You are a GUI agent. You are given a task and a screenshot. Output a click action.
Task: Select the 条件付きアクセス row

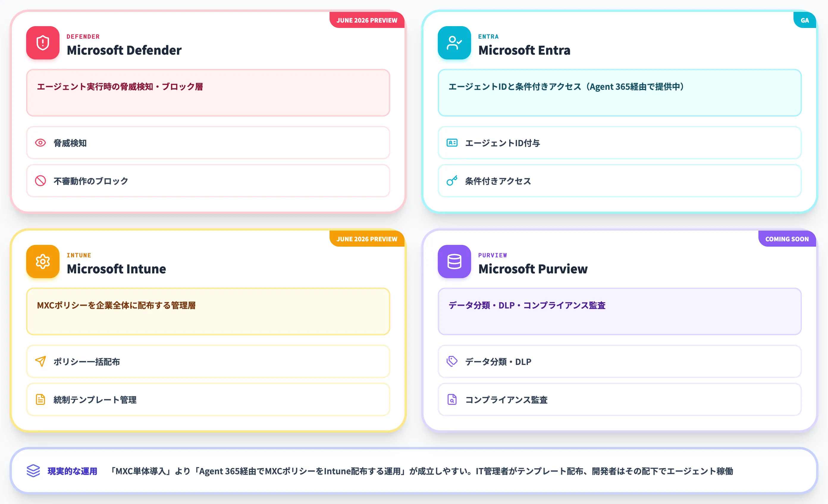619,181
